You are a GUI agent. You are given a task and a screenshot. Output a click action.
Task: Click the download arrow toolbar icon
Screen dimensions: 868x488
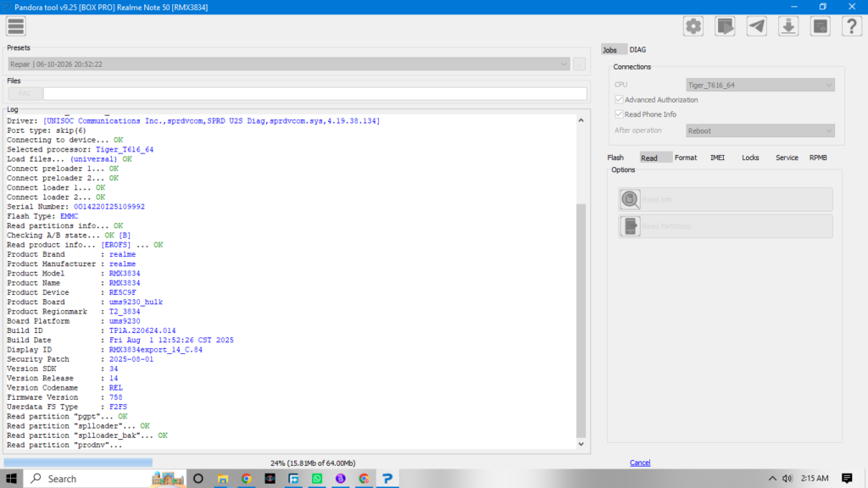(x=788, y=26)
